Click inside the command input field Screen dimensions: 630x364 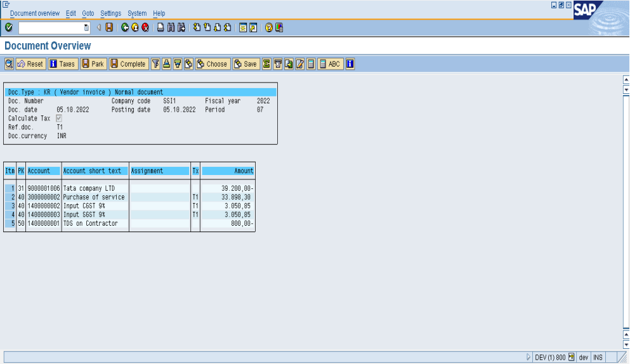(x=51, y=28)
